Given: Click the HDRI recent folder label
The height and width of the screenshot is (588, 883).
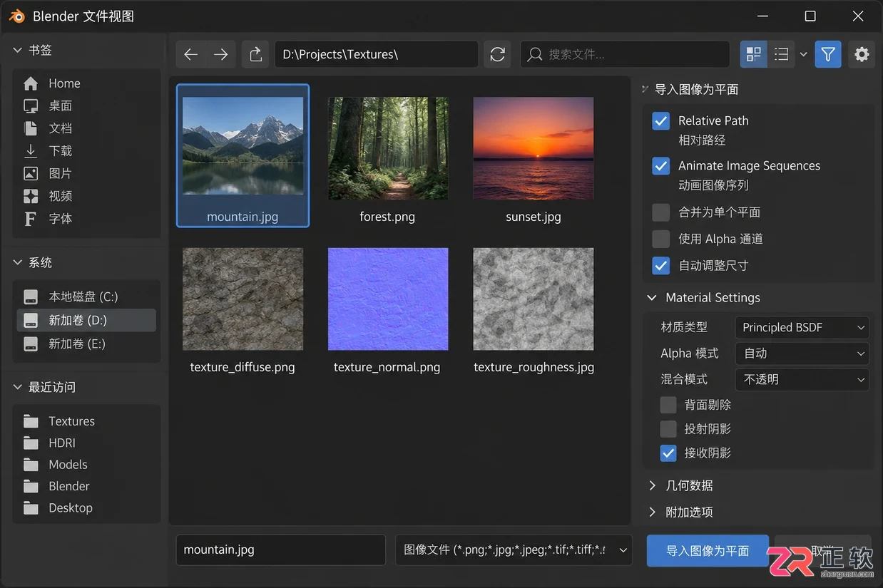Looking at the screenshot, I should [x=62, y=443].
